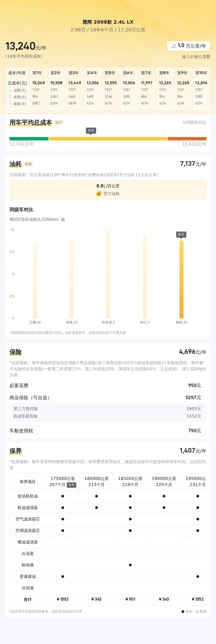Select the 第1年 column header

pos(37,73)
